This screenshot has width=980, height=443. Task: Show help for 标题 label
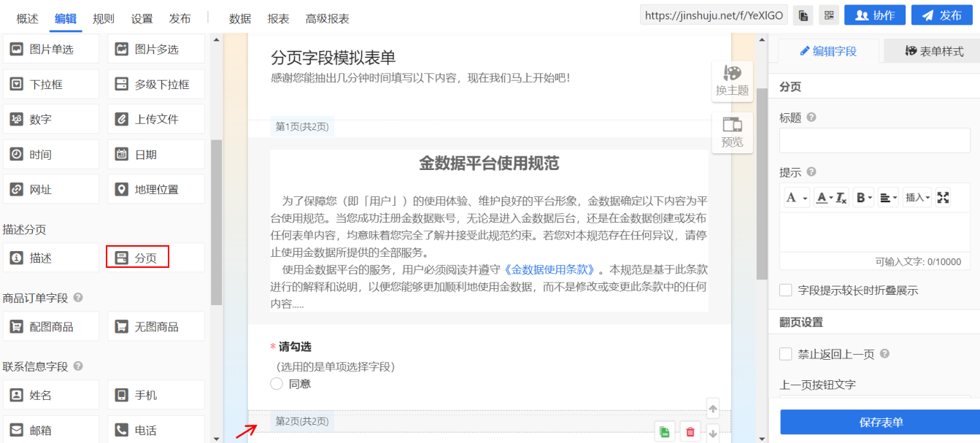pos(811,118)
